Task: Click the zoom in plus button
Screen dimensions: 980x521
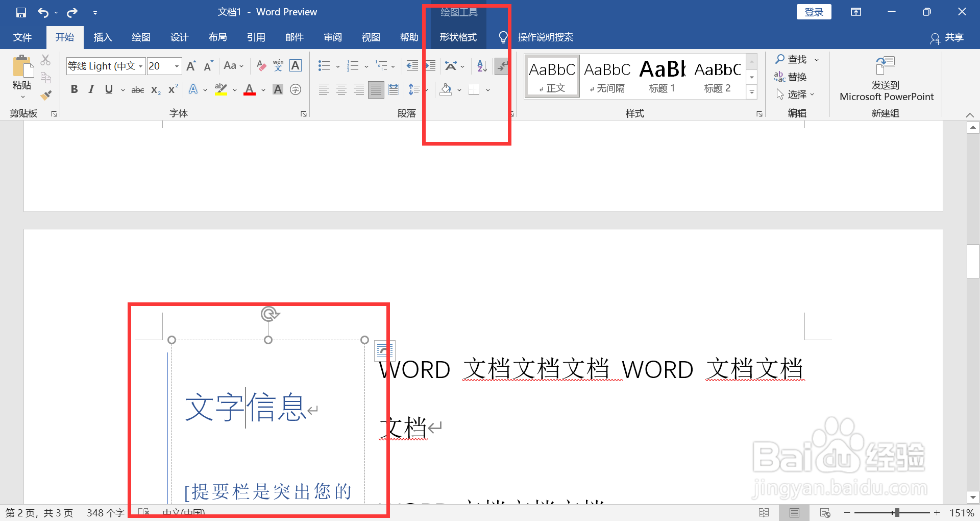Action: [937, 512]
